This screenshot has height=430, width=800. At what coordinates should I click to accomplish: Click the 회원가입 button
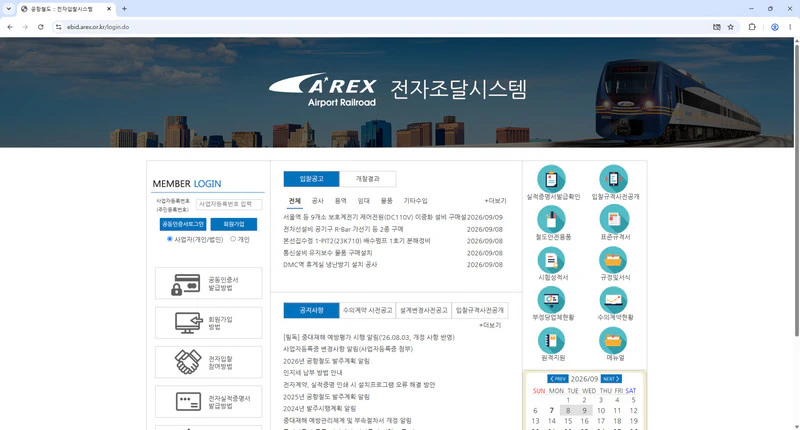pos(234,224)
